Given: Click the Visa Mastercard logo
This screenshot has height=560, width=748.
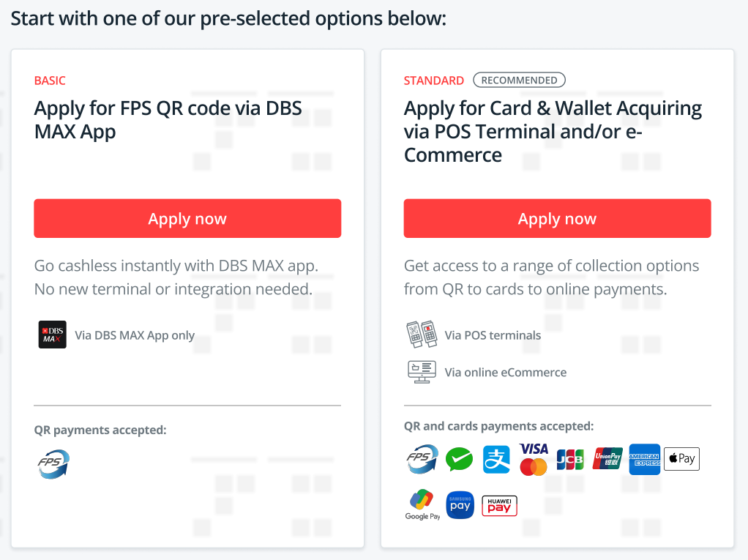Looking at the screenshot, I should coord(534,460).
